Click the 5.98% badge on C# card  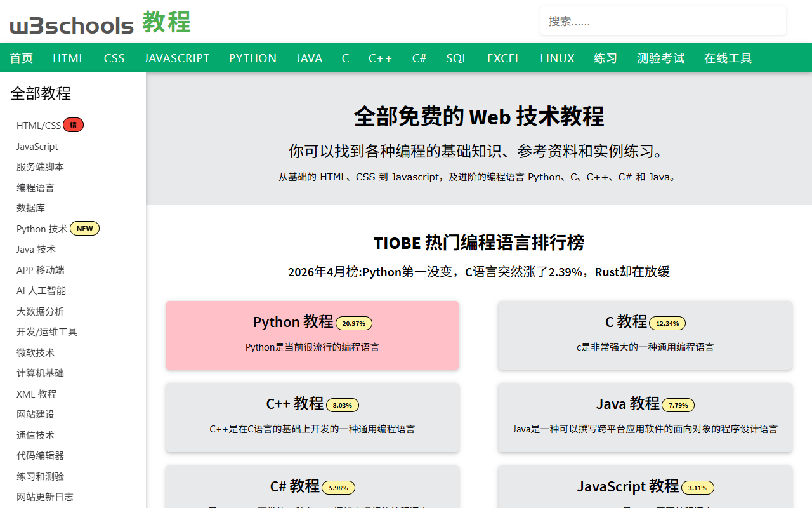[x=338, y=488]
